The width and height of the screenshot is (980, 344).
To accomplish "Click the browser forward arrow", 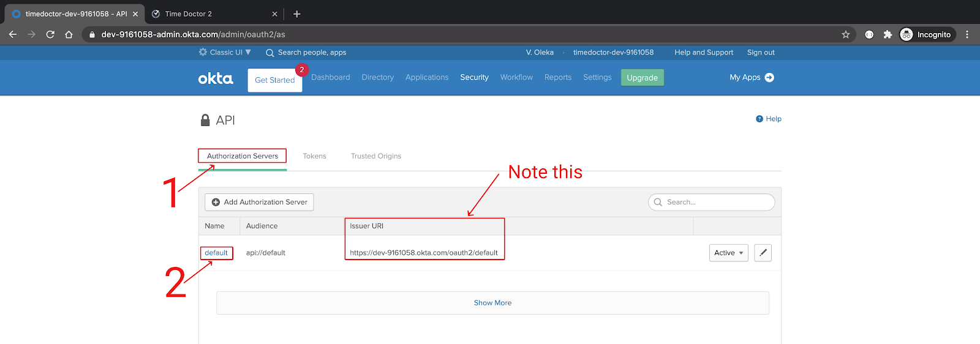I will 32,34.
